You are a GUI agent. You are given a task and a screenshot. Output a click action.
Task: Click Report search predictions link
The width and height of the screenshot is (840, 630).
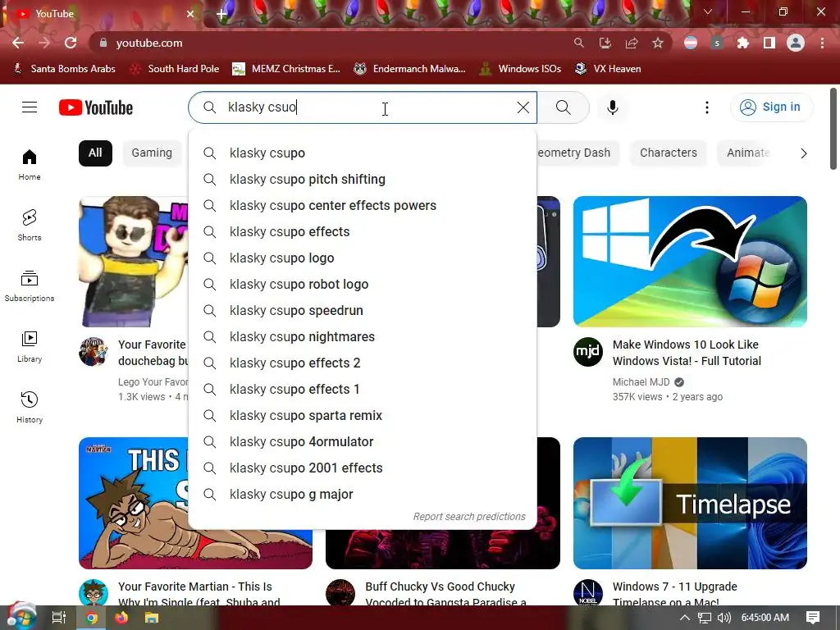click(468, 517)
